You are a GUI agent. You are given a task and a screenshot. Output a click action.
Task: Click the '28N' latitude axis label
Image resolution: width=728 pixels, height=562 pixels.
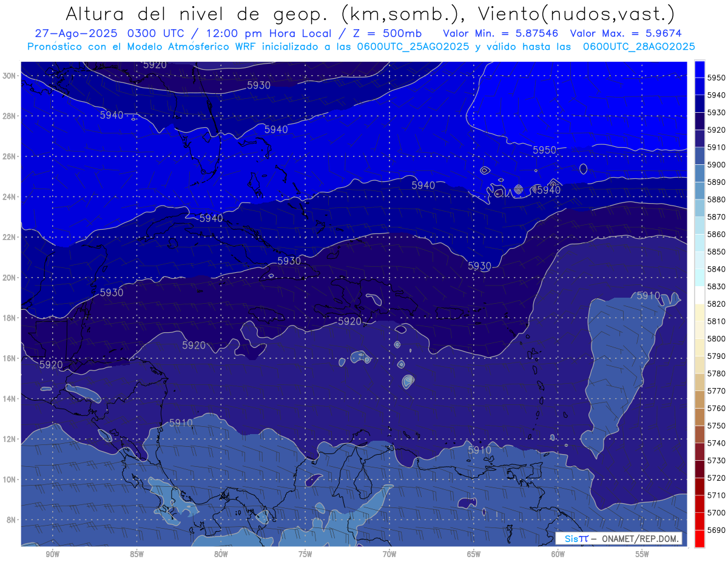click(9, 116)
